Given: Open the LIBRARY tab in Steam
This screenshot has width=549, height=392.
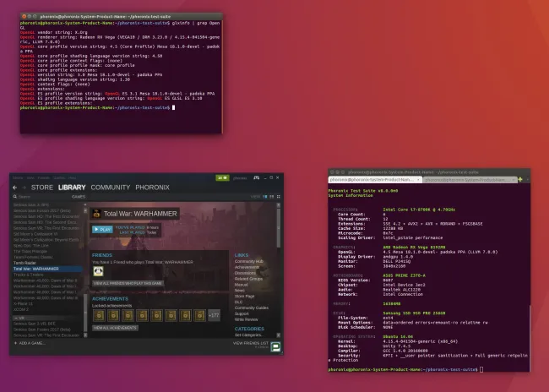Looking at the screenshot, I should tap(72, 188).
